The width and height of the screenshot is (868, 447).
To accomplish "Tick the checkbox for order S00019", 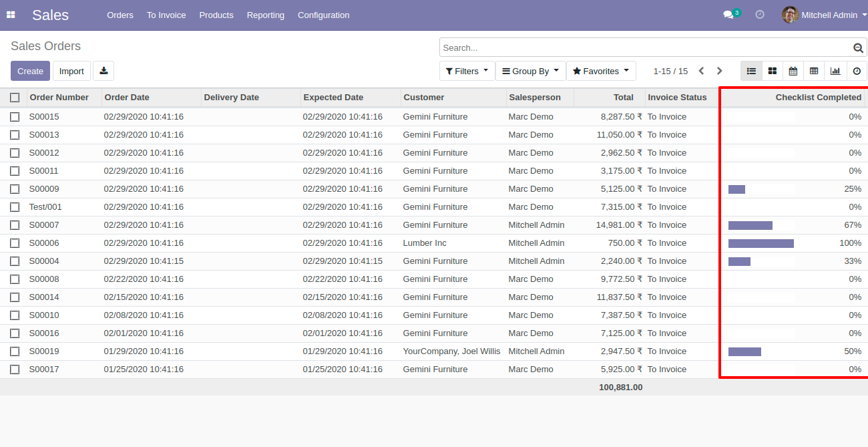I will point(15,351).
